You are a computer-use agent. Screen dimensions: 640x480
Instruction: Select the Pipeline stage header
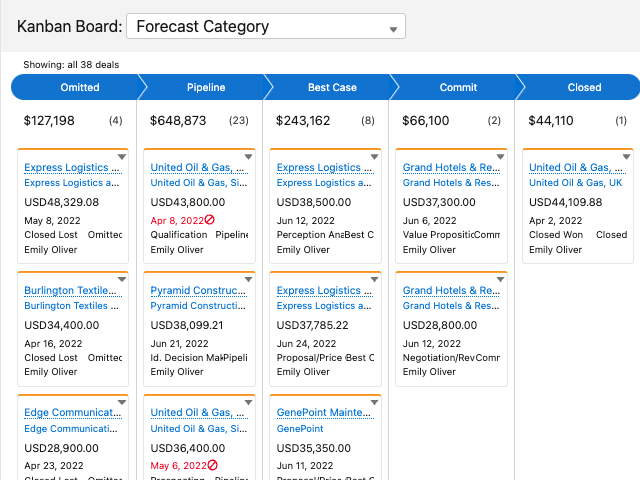[x=206, y=87]
